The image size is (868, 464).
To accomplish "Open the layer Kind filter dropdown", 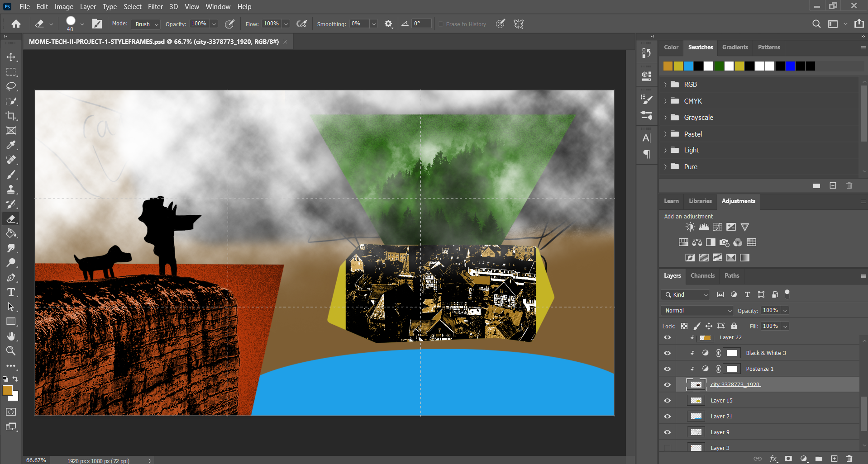I will click(686, 295).
